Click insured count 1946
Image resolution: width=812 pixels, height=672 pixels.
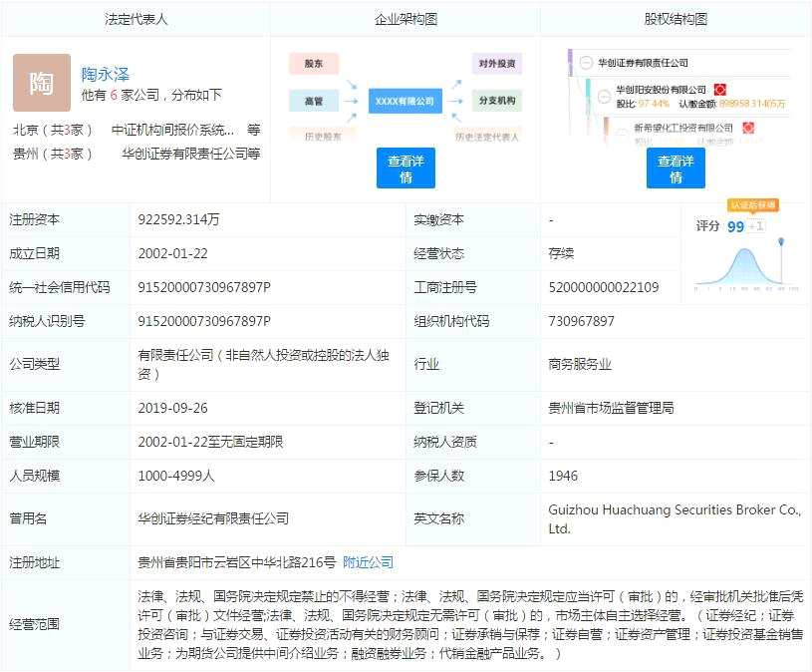[563, 476]
